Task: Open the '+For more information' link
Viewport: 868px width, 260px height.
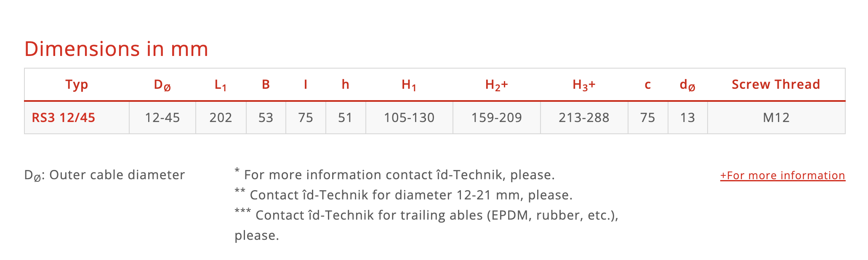Action: click(782, 175)
